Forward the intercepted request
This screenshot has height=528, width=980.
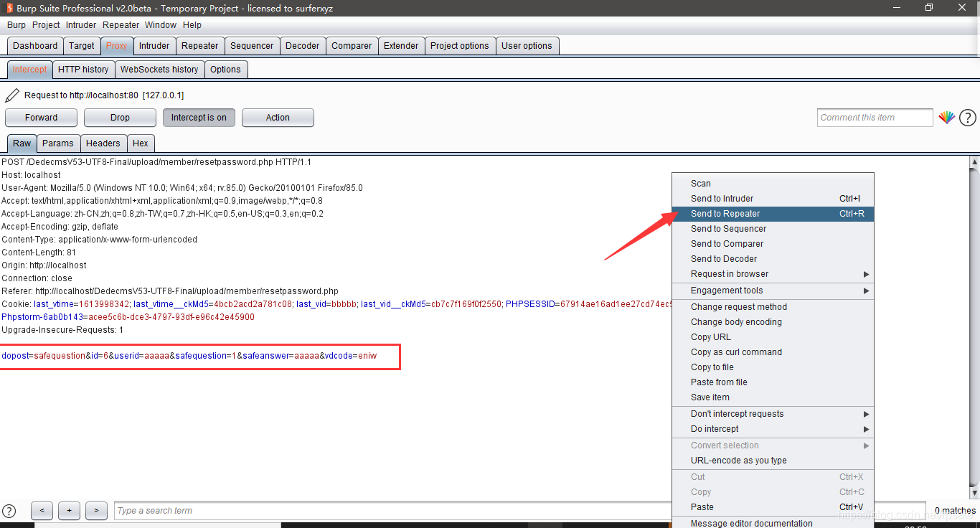point(41,118)
